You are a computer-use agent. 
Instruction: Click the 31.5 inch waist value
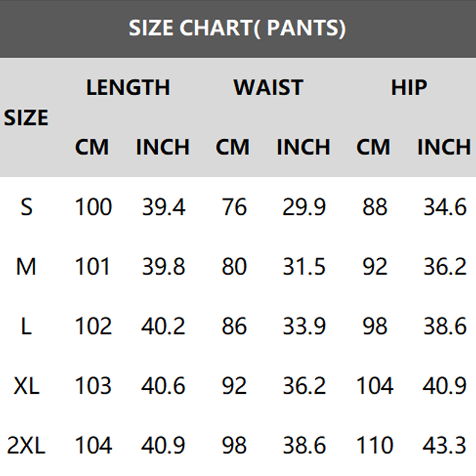click(303, 267)
